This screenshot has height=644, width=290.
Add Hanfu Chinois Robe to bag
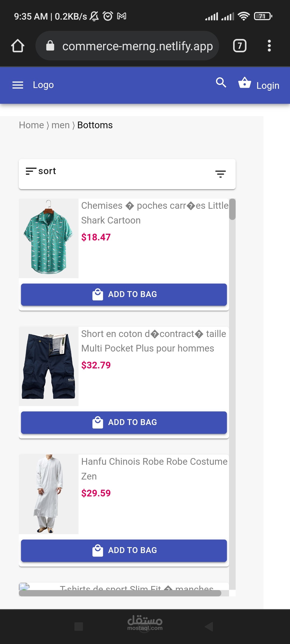(x=124, y=550)
